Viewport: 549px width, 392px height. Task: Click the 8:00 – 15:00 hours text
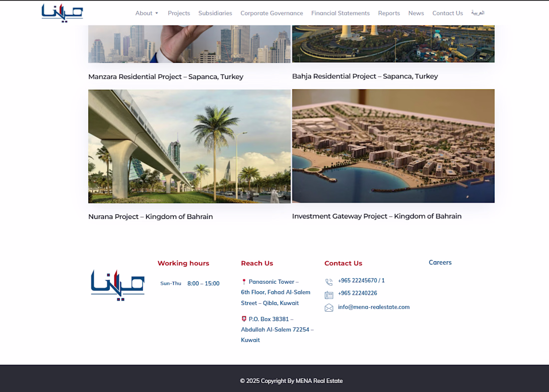point(204,283)
